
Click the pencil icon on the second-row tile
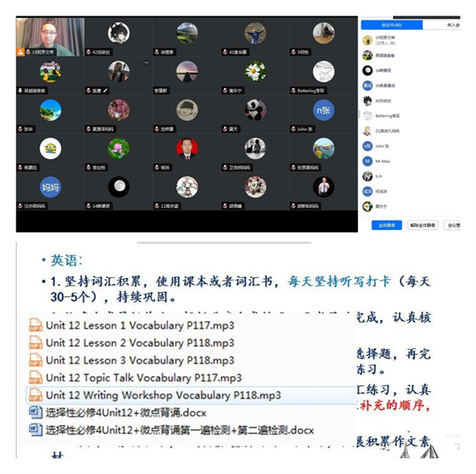pos(105,91)
